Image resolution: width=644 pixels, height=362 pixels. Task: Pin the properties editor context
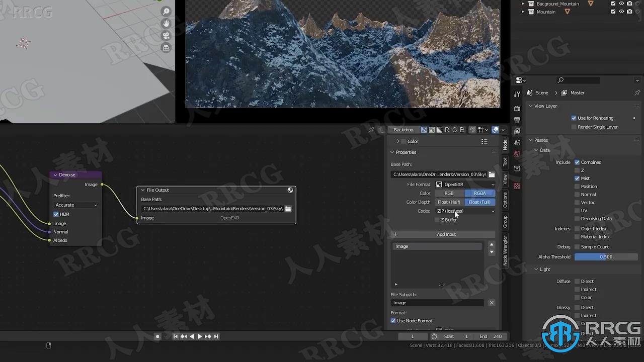tap(637, 93)
